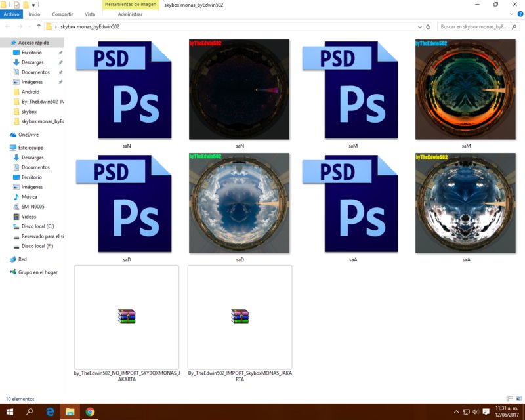
Task: Go forward with the Forward arrow
Action: pyautogui.click(x=20, y=26)
